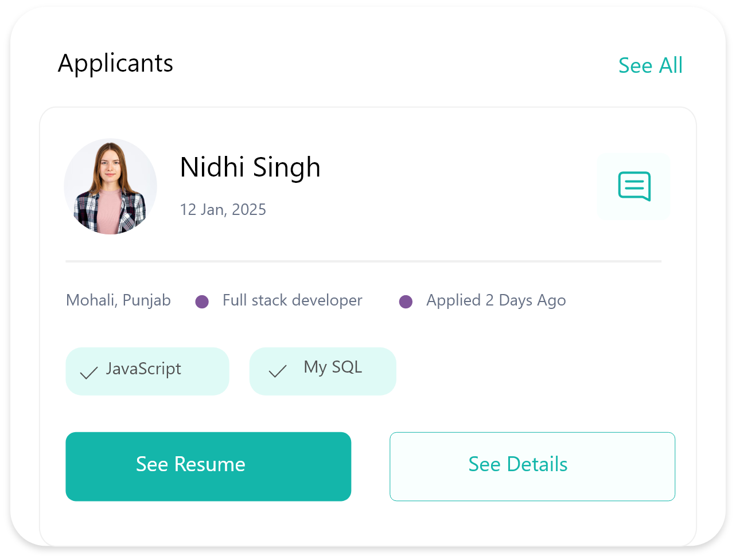The height and width of the screenshot is (560, 736).
Task: Click the checkmark icon beside My SQL
Action: [x=278, y=371]
